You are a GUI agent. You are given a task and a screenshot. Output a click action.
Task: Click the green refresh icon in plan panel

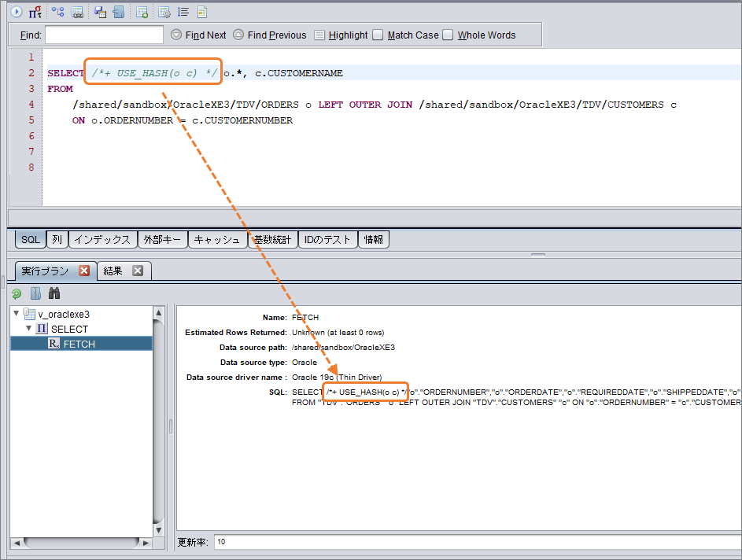pyautogui.click(x=17, y=293)
